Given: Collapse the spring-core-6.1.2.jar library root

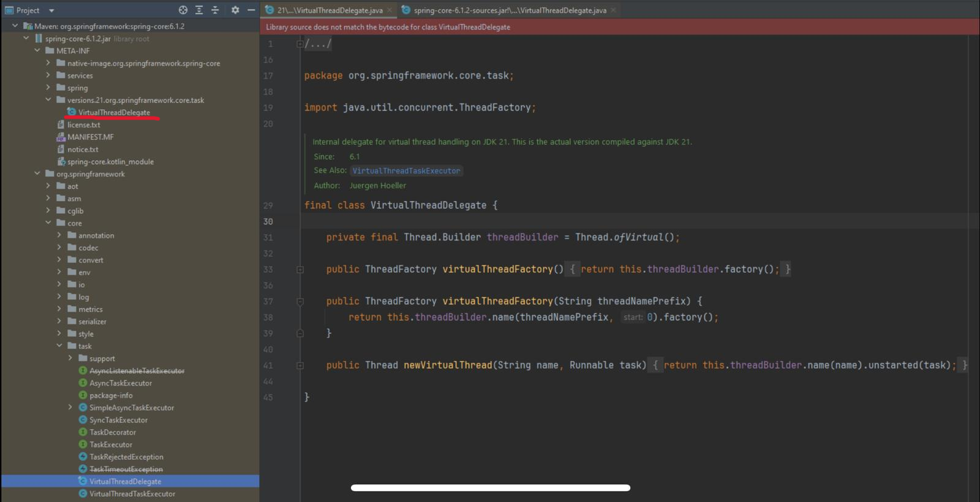Looking at the screenshot, I should click(26, 38).
